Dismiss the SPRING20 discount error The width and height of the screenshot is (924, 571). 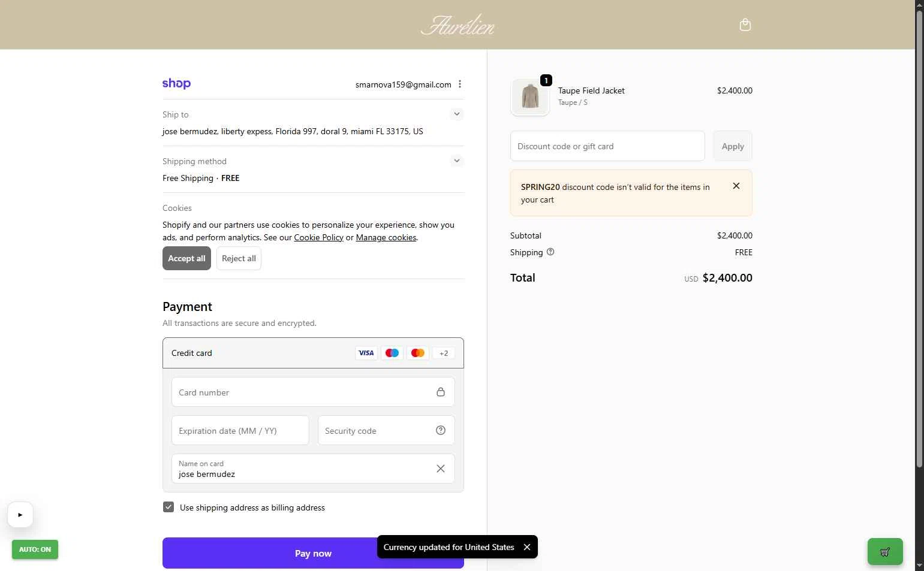[x=736, y=186]
